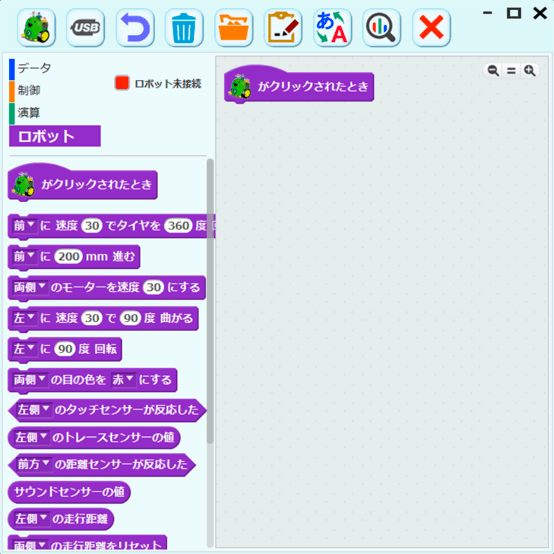Open 両側 dropdown in 目の色 block
Screen dimensions: 554x554
[x=30, y=380]
